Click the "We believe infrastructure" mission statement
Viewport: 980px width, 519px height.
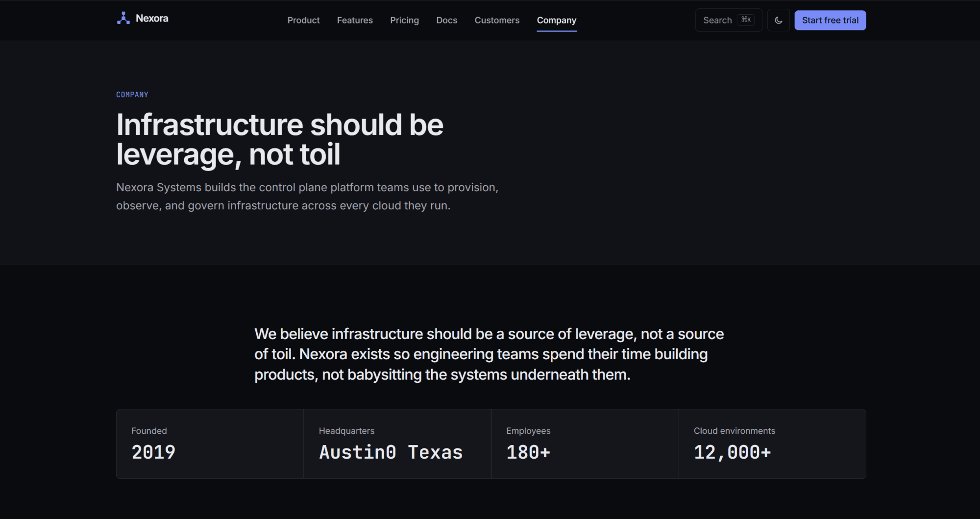(489, 354)
